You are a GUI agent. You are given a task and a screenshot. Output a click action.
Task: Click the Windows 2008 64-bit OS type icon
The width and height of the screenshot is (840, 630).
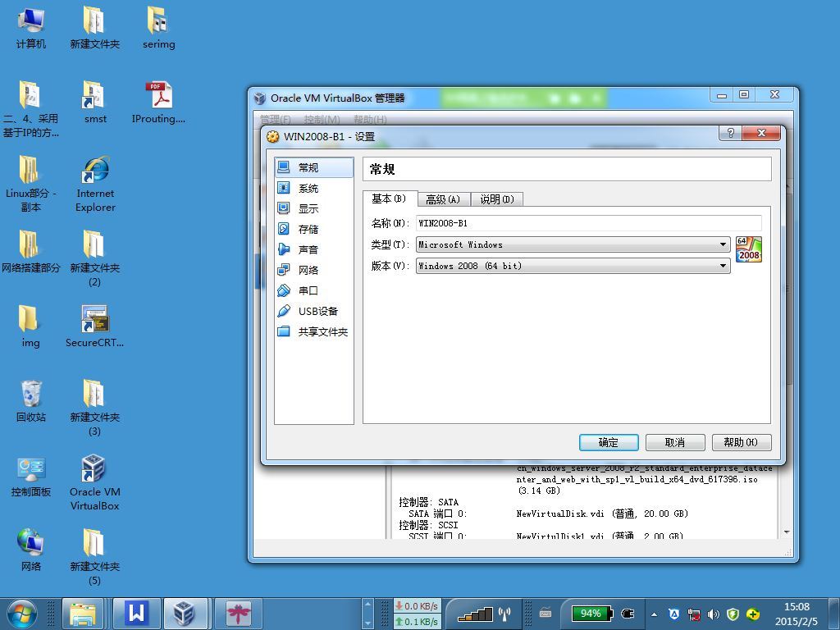click(748, 249)
